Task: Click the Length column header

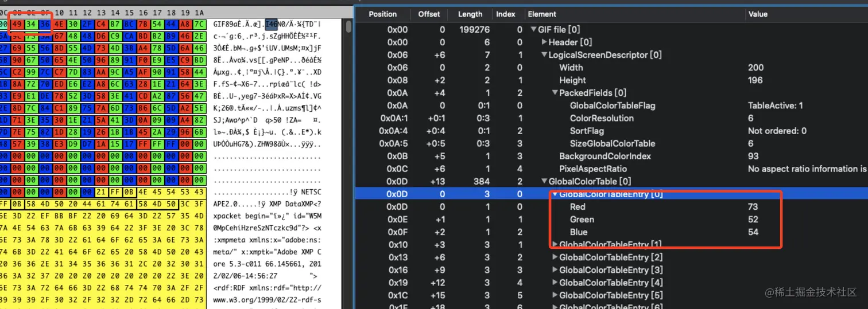Action: 470,14
